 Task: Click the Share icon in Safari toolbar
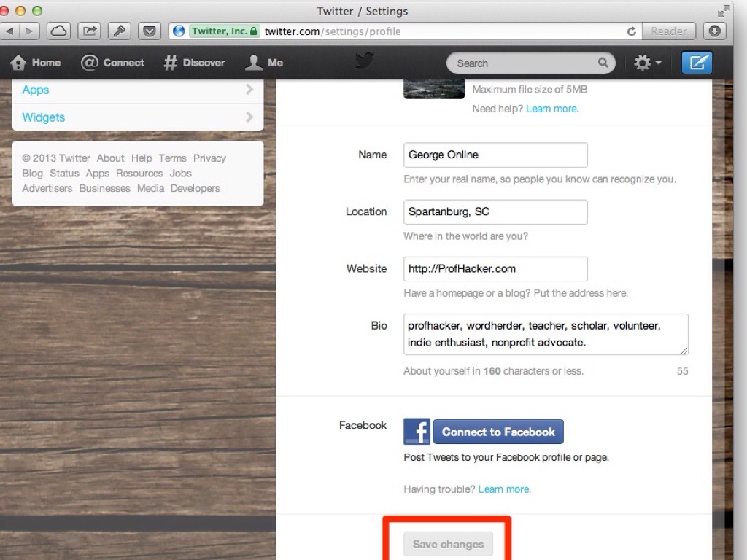coord(89,31)
